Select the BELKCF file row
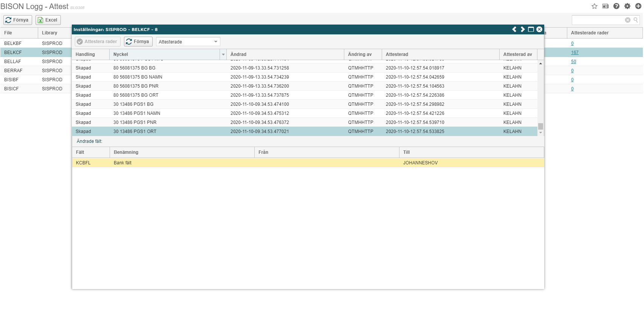644x328 pixels. [x=36, y=53]
